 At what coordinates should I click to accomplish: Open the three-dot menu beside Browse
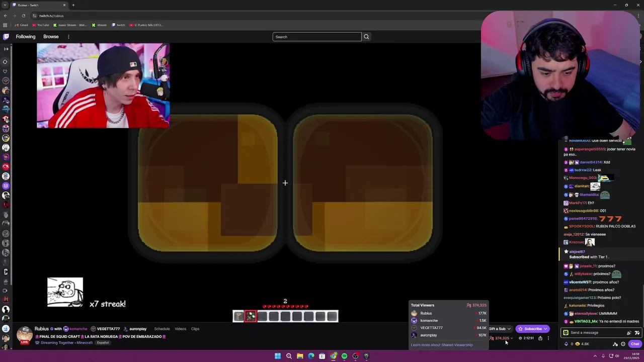[68, 37]
